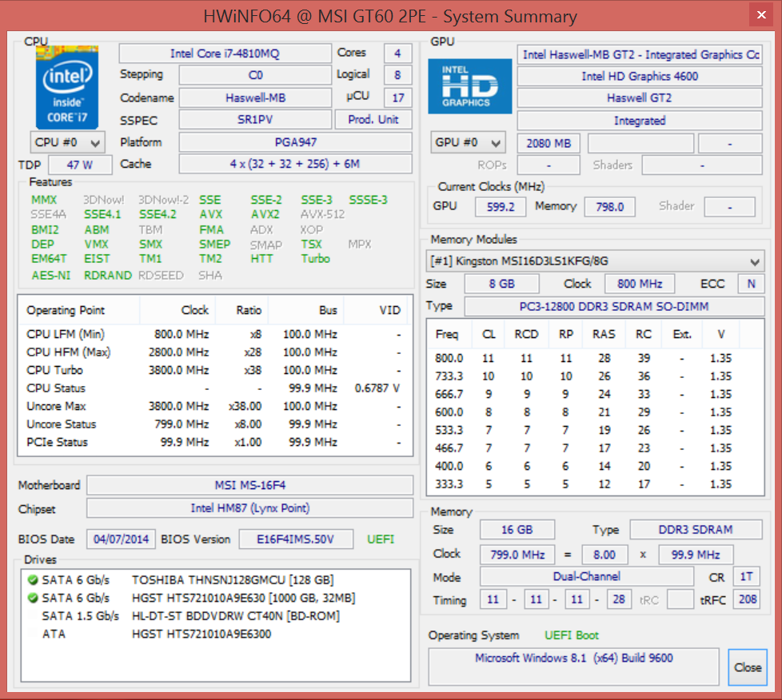The height and width of the screenshot is (700, 782).
Task: Open the GPU #0 selector dropdown
Action: point(468,142)
